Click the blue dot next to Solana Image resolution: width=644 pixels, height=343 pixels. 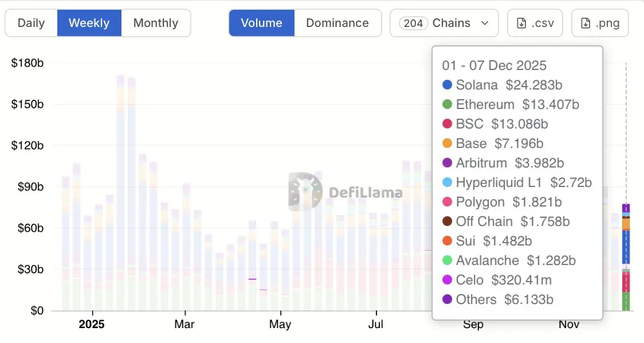tap(447, 85)
